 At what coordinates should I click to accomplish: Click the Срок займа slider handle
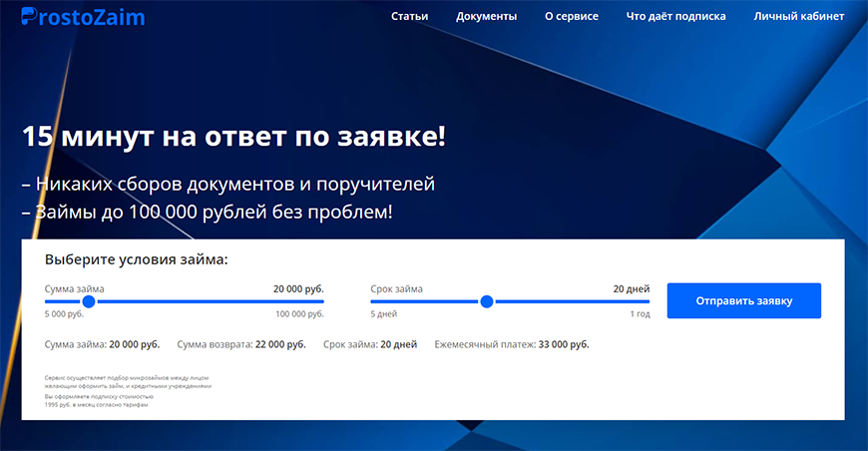[487, 301]
